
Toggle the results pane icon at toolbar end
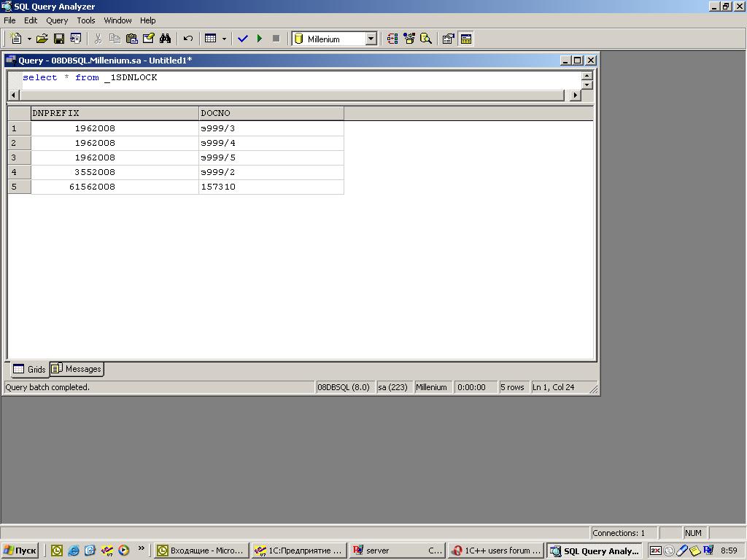(466, 39)
